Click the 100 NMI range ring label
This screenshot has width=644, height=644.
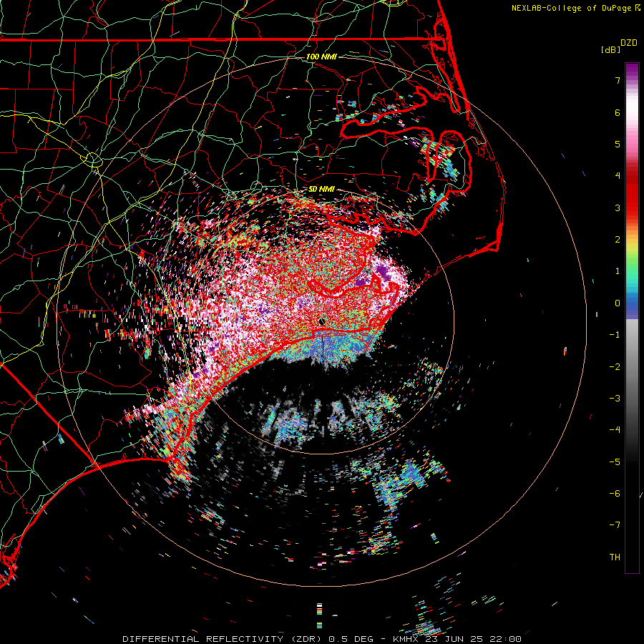click(321, 57)
